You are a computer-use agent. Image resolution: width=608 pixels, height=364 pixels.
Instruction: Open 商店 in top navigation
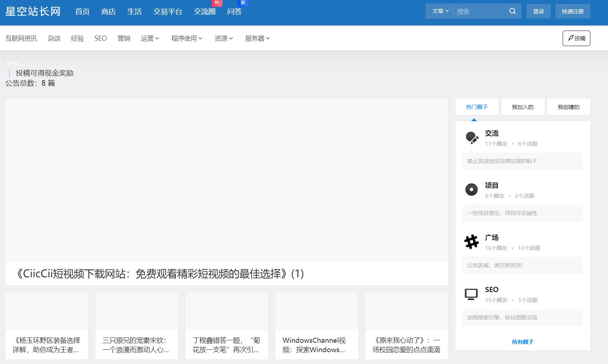(x=108, y=12)
